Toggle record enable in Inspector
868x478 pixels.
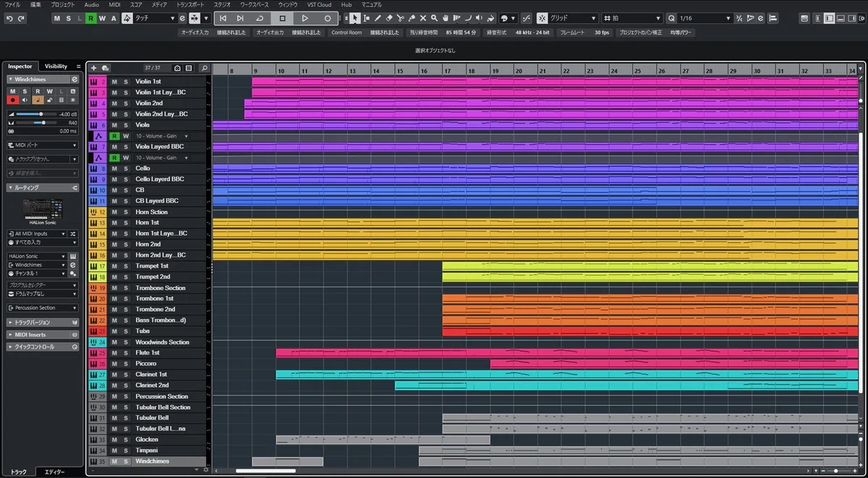tap(12, 100)
